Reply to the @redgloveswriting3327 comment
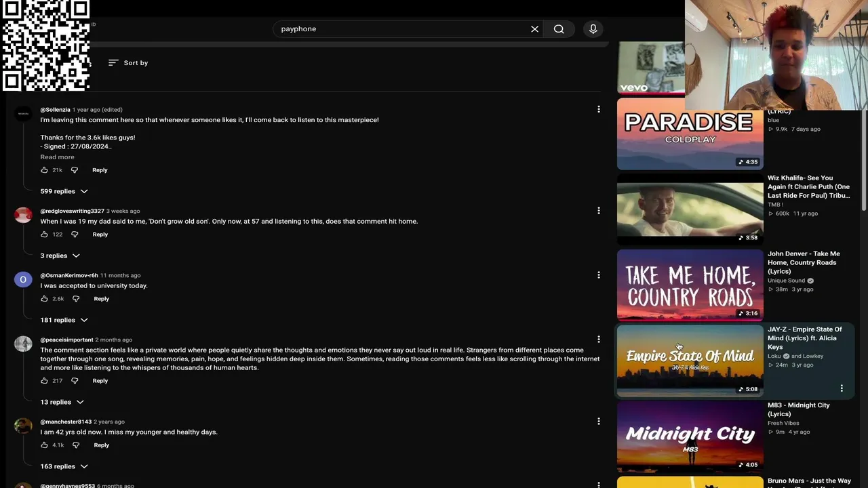The image size is (868, 488). click(100, 235)
